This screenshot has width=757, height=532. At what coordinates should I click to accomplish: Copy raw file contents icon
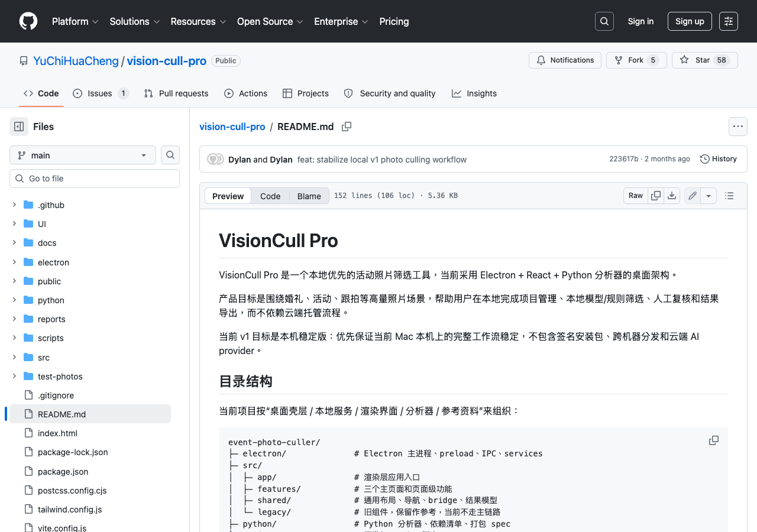(656, 196)
